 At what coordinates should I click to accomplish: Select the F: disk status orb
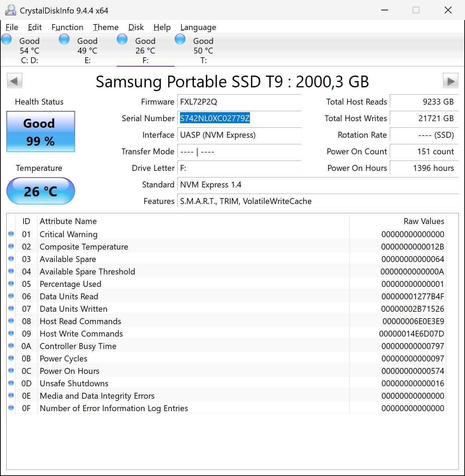(122, 39)
